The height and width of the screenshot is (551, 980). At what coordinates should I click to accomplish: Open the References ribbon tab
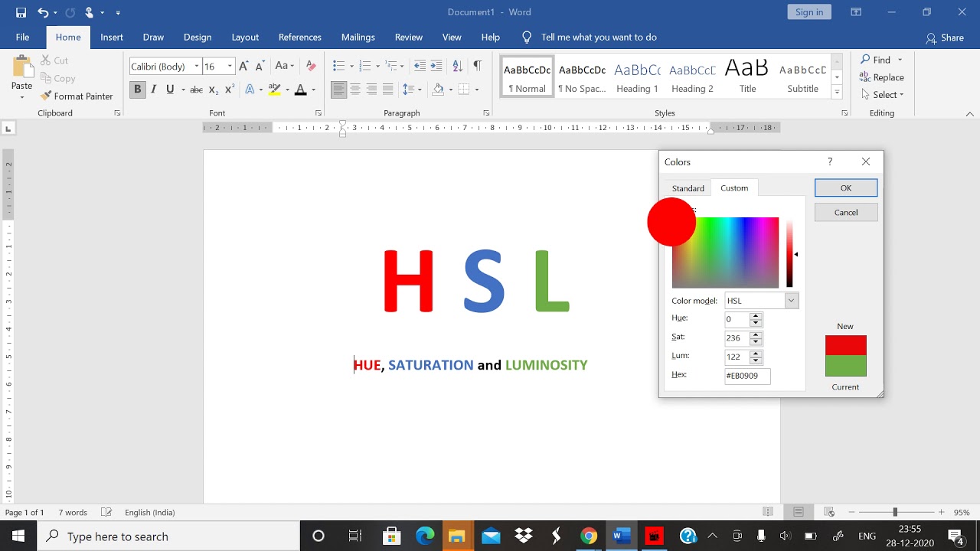pos(300,37)
